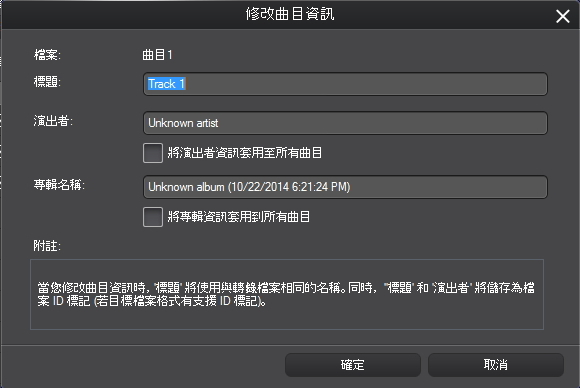Click the label text 將專輯資訊套用到所有曲目
The height and width of the screenshot is (388, 580).
click(x=239, y=217)
